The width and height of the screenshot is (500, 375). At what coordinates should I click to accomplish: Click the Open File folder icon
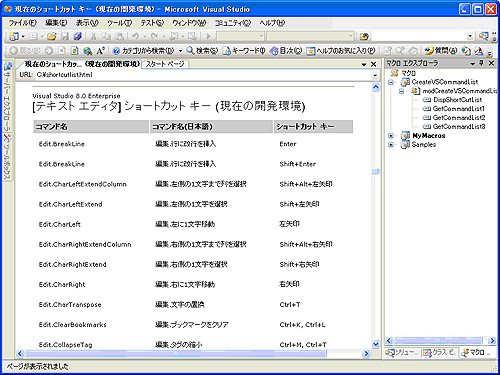coord(51,36)
